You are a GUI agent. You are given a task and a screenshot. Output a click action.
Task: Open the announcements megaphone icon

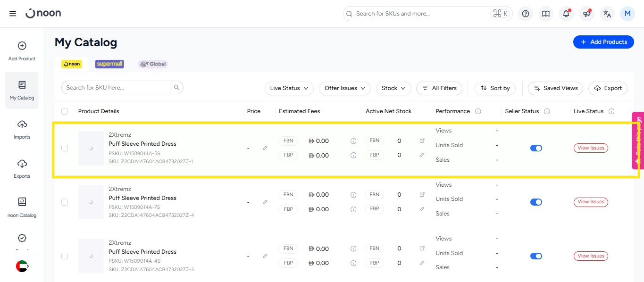click(586, 14)
